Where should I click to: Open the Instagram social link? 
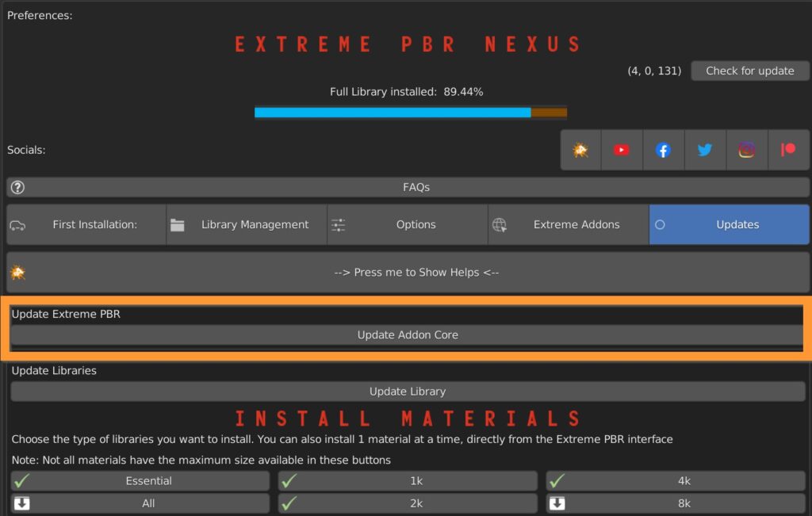pos(746,150)
